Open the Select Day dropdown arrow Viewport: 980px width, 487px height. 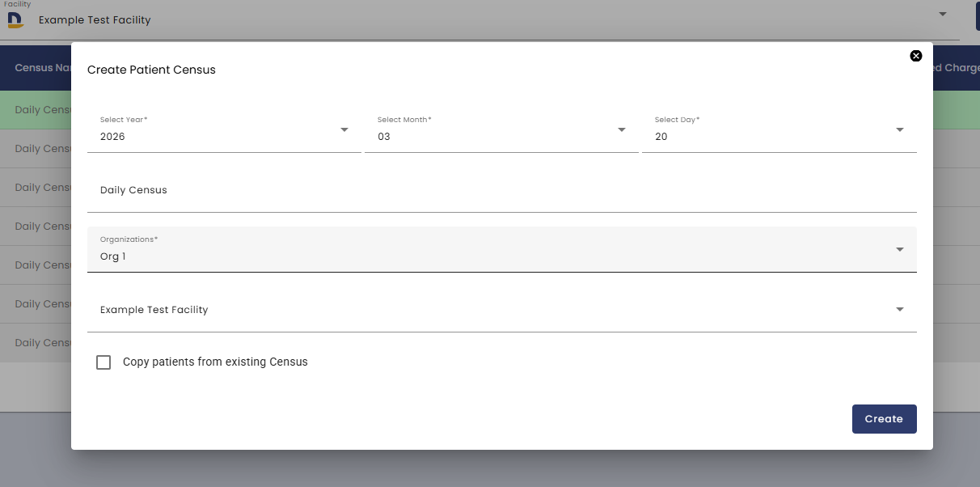tap(900, 129)
